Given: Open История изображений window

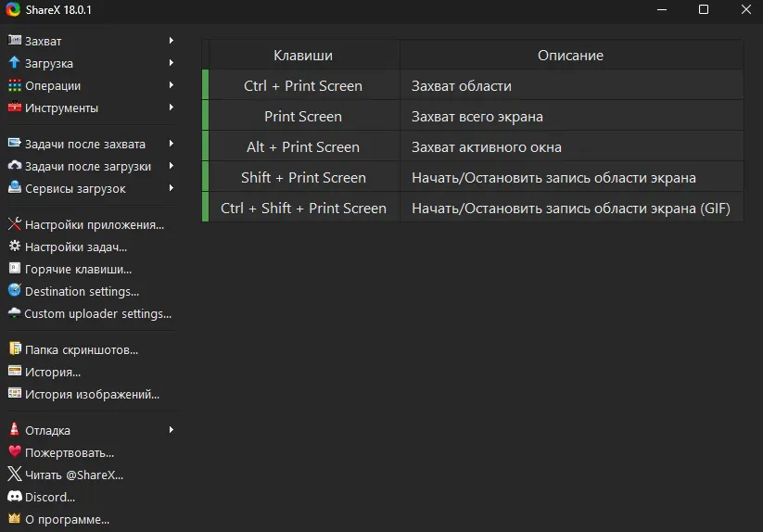Looking at the screenshot, I should [x=92, y=394].
